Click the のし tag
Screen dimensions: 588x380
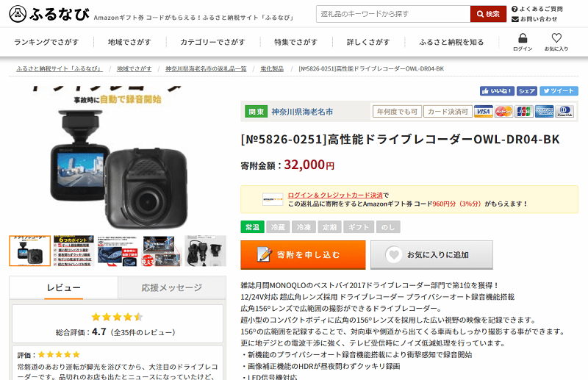[388, 227]
